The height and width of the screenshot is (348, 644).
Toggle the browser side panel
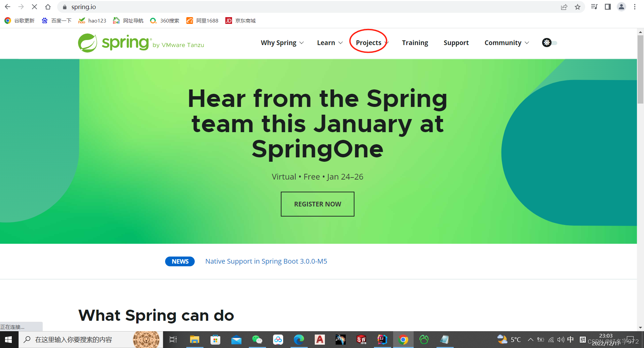tap(608, 7)
